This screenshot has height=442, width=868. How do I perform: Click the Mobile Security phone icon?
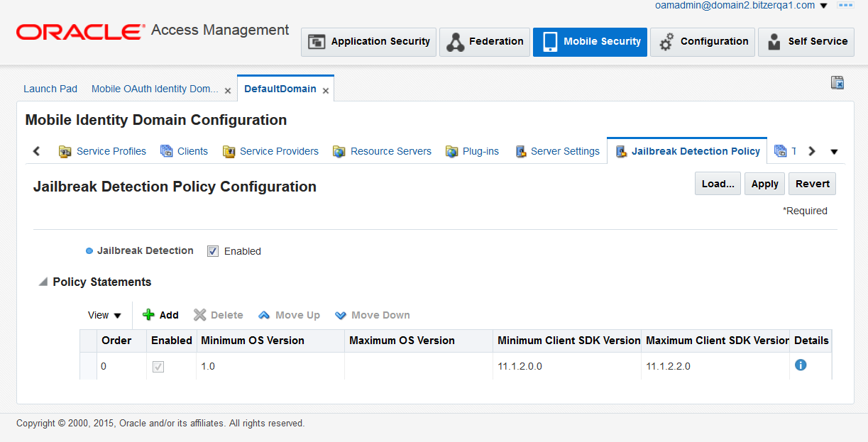[x=550, y=42]
